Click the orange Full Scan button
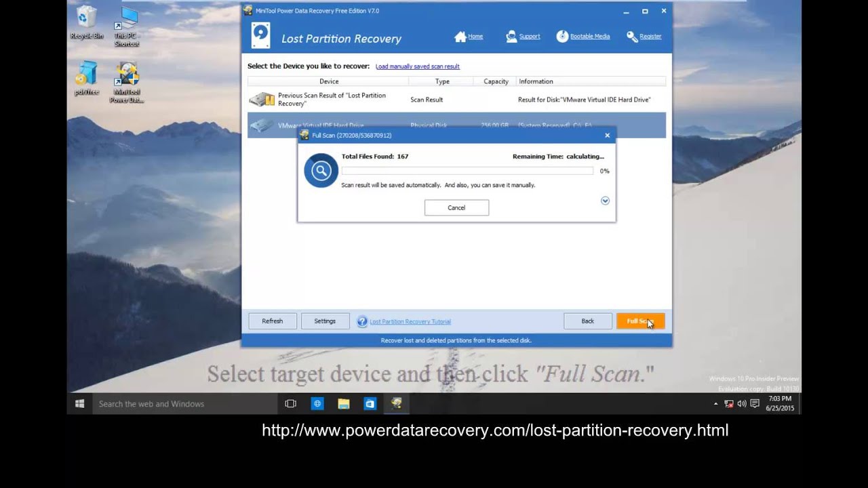Image resolution: width=868 pixels, height=488 pixels. point(641,321)
